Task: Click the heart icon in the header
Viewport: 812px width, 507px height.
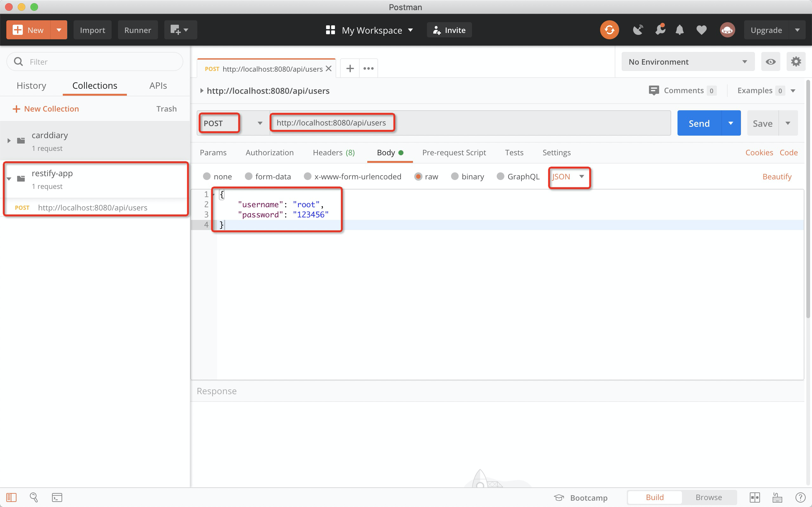Action: point(701,29)
